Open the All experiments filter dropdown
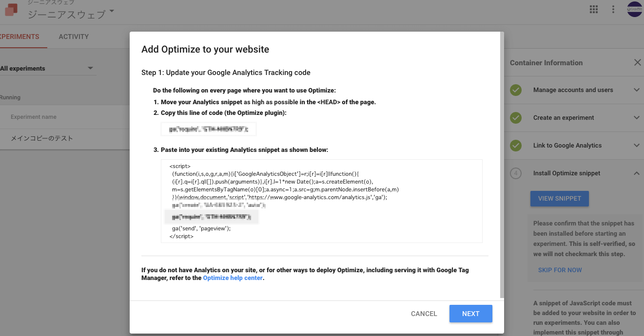The width and height of the screenshot is (644, 336). (x=47, y=69)
